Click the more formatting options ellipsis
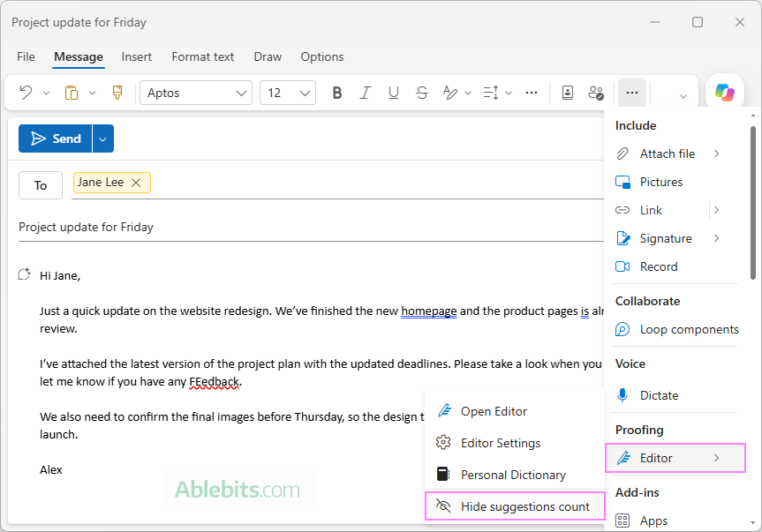 click(532, 93)
